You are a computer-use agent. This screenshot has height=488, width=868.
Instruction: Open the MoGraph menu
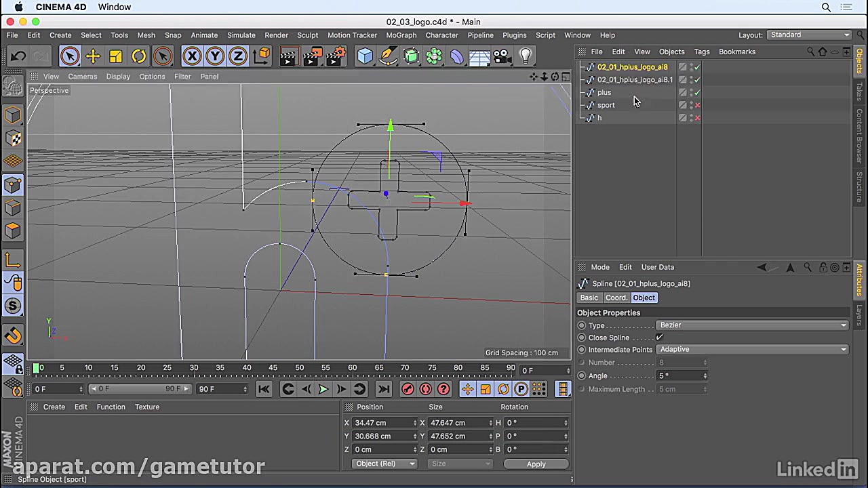point(401,35)
